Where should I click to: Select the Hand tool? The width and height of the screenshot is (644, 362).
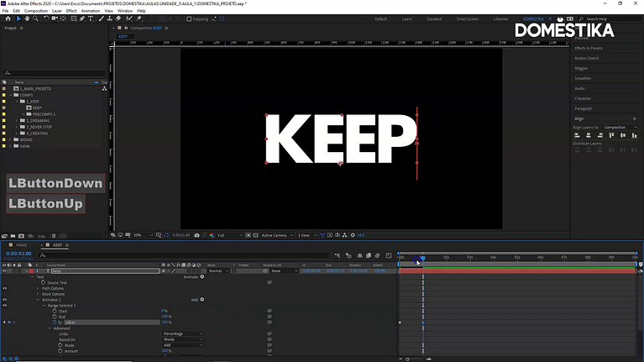pyautogui.click(x=27, y=19)
